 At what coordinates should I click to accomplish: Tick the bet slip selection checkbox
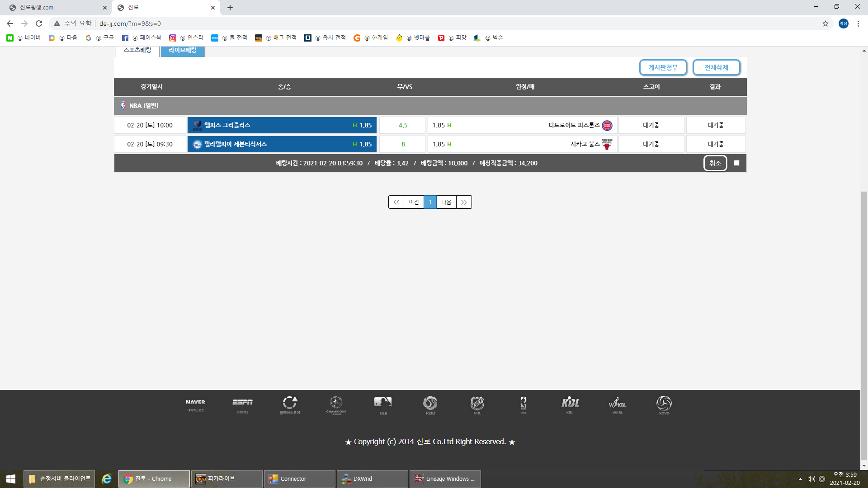[736, 163]
